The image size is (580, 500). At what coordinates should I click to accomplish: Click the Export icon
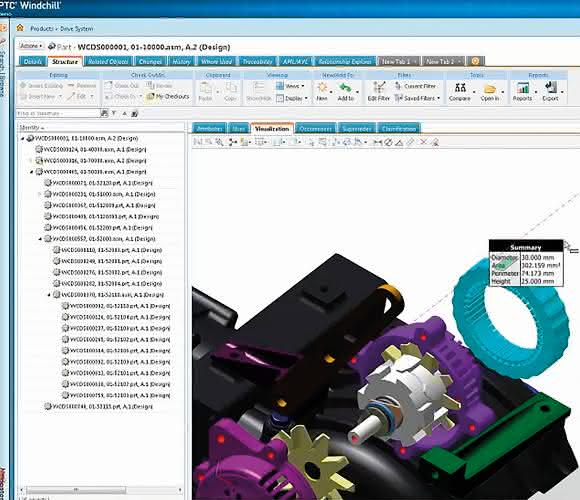tap(550, 87)
